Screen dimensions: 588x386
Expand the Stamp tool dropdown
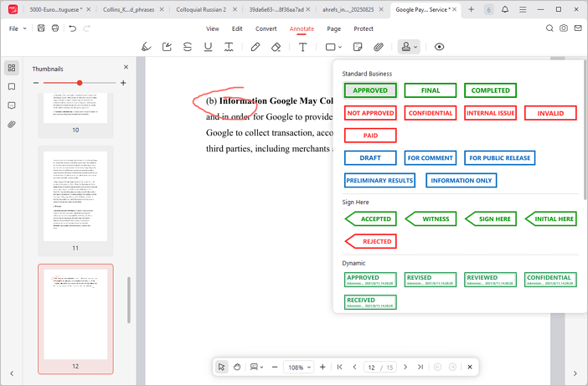(415, 47)
